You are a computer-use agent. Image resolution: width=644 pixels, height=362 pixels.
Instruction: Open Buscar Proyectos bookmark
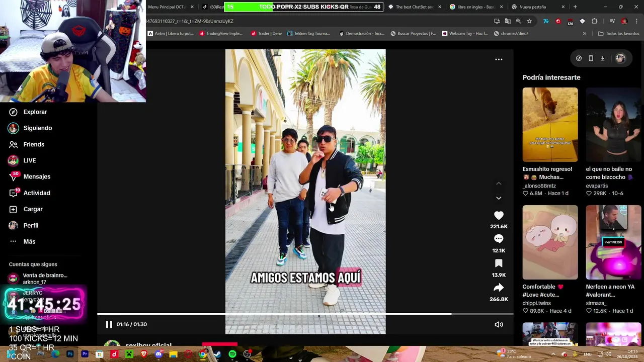(x=413, y=34)
